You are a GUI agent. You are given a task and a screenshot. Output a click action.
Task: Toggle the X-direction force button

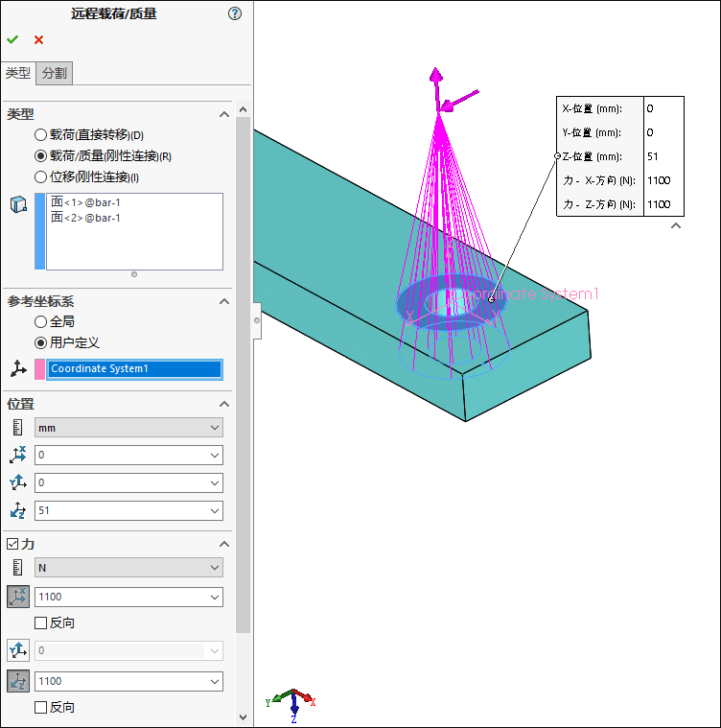click(x=18, y=597)
